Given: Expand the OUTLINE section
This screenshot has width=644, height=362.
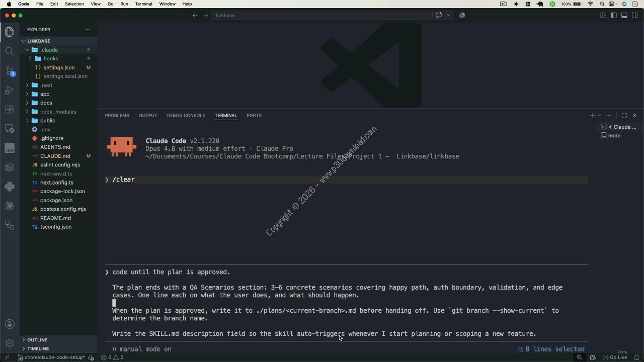Looking at the screenshot, I should pyautogui.click(x=58, y=340).
